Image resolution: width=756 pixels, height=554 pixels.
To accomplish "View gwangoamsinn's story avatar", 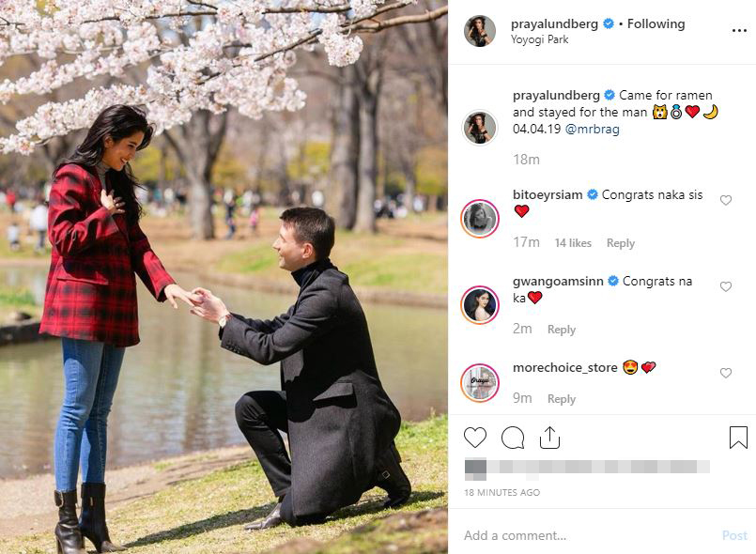I will [480, 305].
